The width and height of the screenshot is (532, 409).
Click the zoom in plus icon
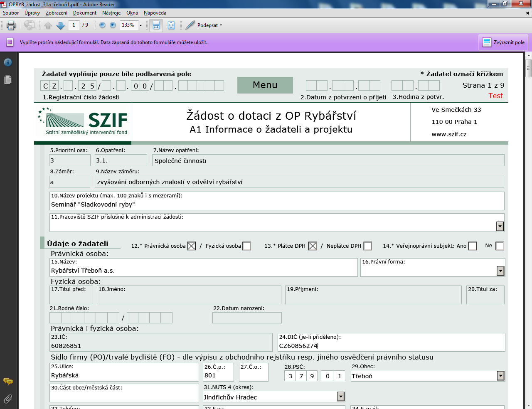pos(113,25)
